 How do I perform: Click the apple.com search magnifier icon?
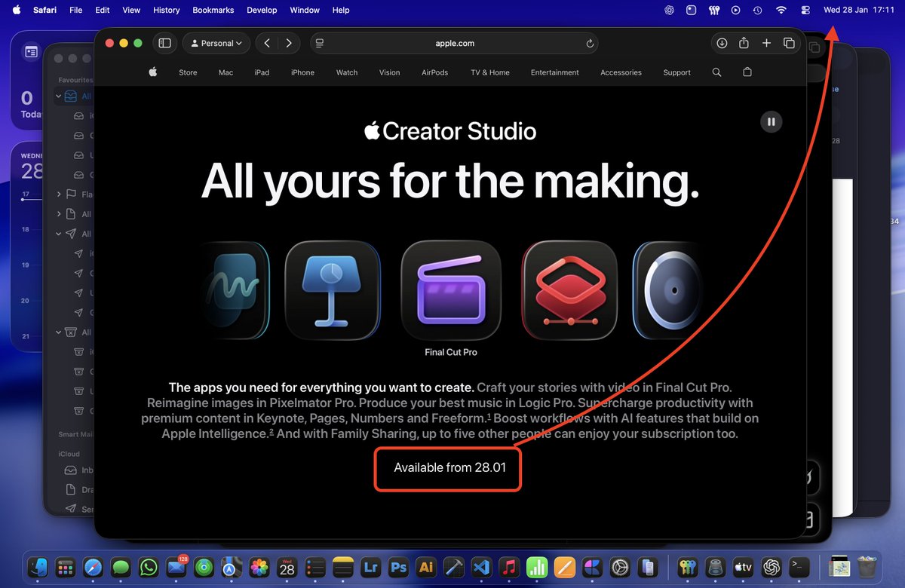click(x=716, y=72)
